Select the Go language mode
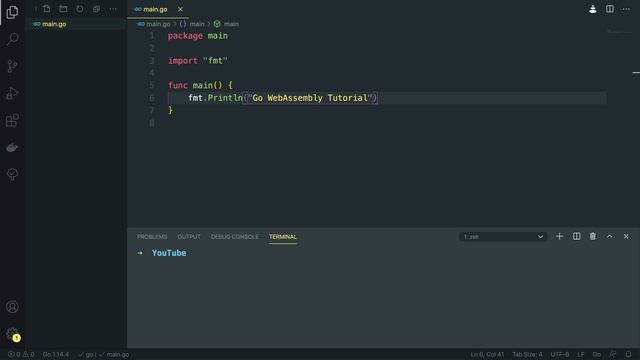The image size is (640, 360). tap(597, 354)
